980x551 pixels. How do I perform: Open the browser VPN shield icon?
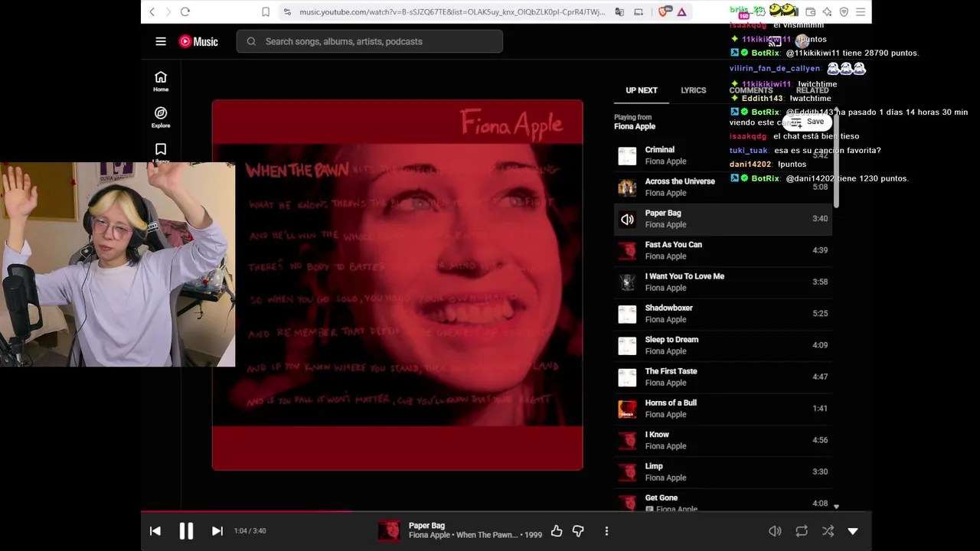pyautogui.click(x=844, y=11)
